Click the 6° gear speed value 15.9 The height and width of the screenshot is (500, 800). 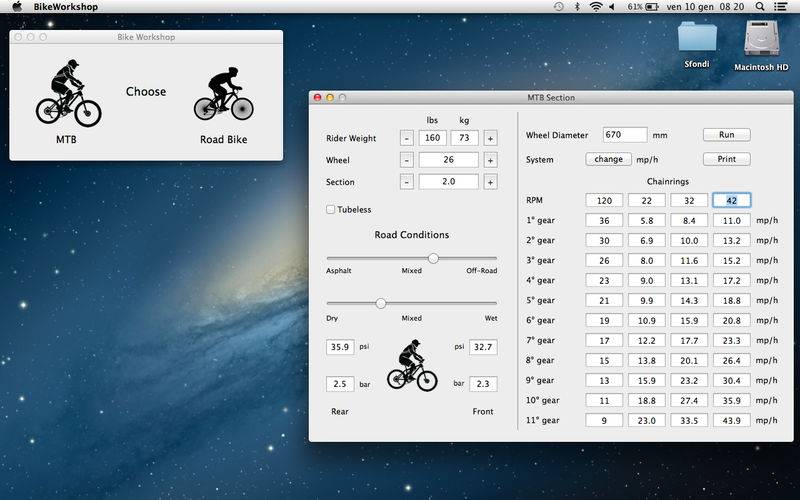point(689,320)
